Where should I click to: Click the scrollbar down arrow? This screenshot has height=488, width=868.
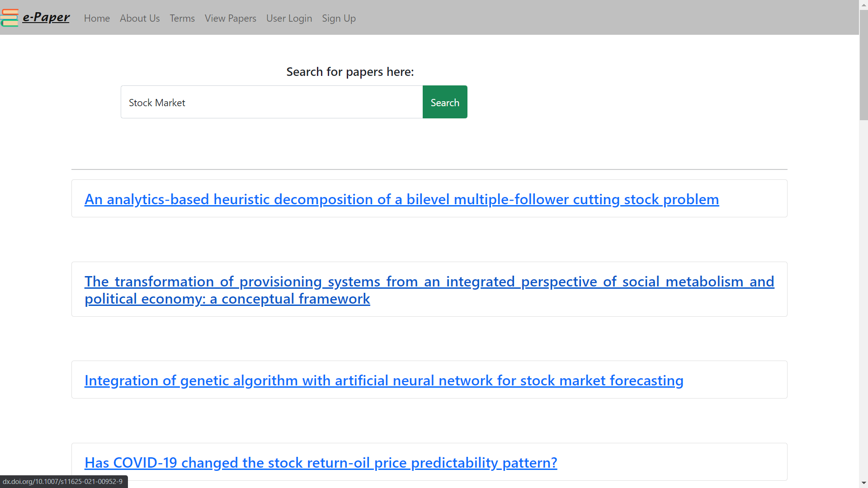tap(863, 483)
